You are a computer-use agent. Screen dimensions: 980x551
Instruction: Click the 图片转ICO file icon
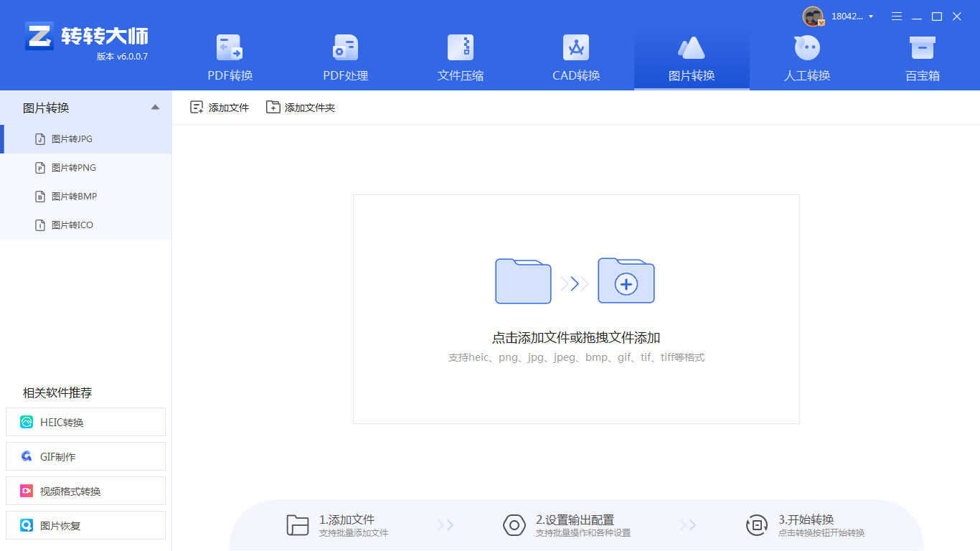40,225
